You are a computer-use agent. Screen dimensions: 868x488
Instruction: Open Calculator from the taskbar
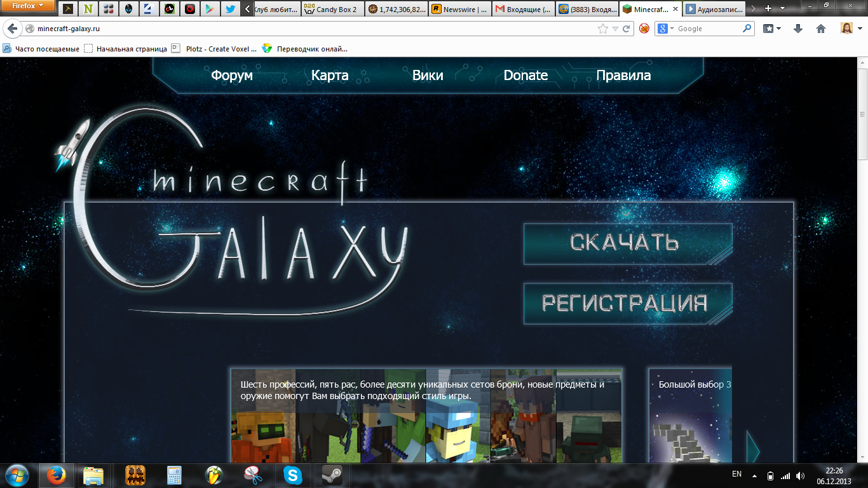tap(174, 475)
